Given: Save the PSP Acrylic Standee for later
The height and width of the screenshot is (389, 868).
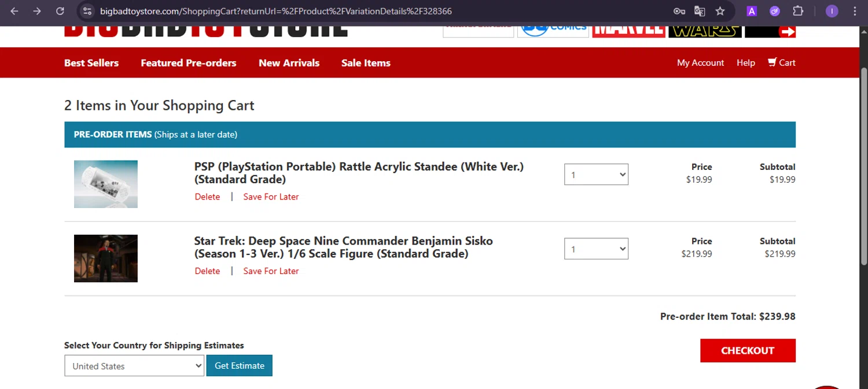Looking at the screenshot, I should click(271, 197).
